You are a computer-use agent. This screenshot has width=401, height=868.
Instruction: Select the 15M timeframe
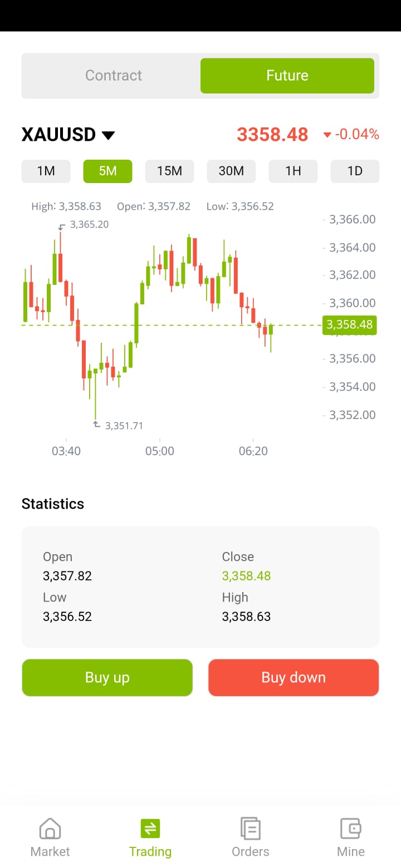point(170,171)
